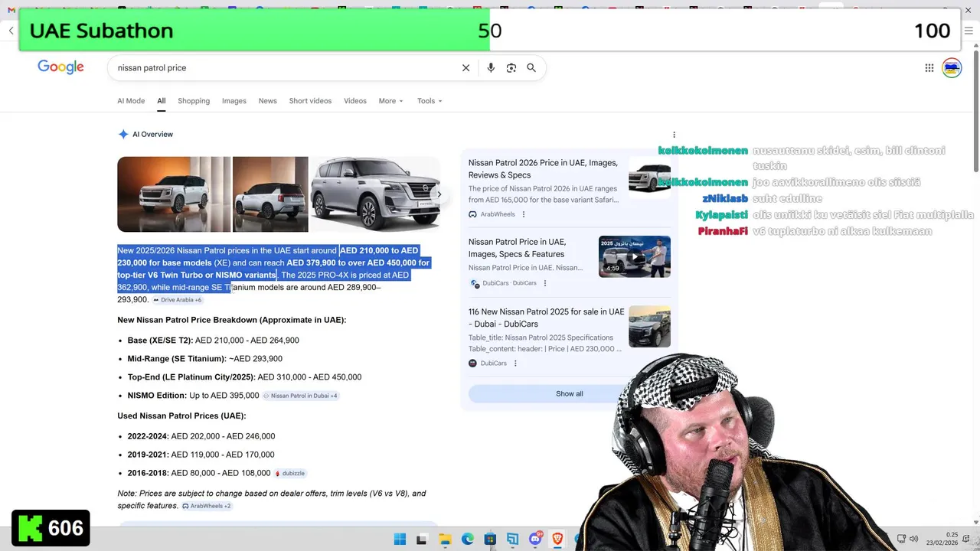This screenshot has width=980, height=551.
Task: Open File Explorer from the taskbar
Action: 445,540
